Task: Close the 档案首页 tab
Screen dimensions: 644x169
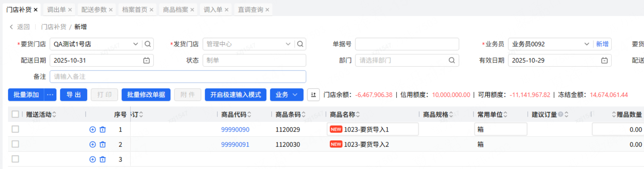Action: 152,10
